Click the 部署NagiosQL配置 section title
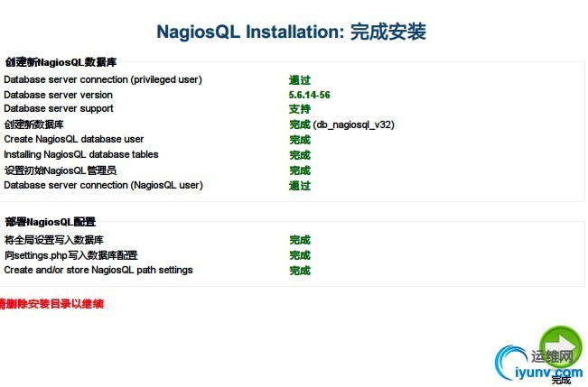The height and width of the screenshot is (387, 588). pos(50,222)
